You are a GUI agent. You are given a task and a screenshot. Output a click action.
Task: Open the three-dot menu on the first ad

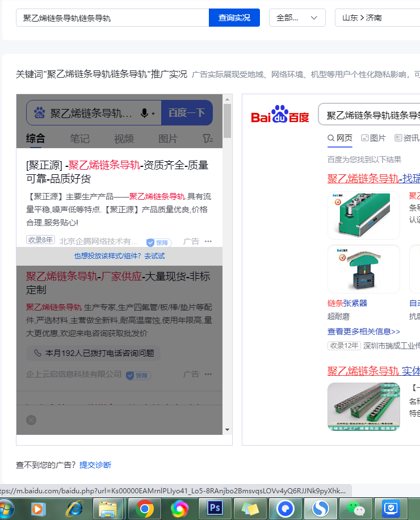[x=208, y=241]
